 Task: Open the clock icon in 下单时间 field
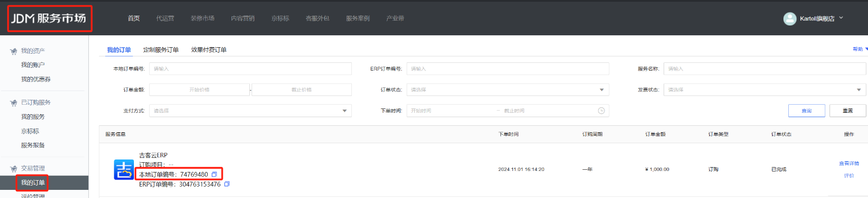pyautogui.click(x=601, y=111)
